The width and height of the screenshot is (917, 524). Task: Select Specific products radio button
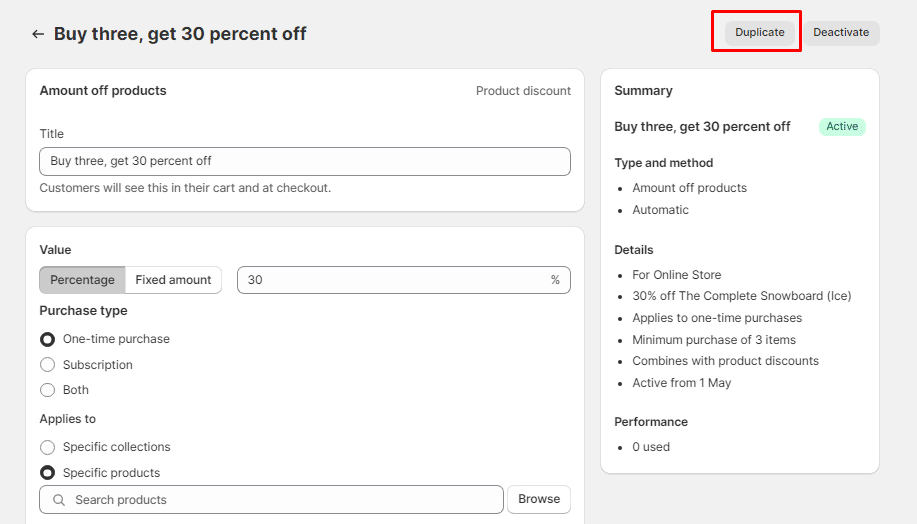[47, 473]
